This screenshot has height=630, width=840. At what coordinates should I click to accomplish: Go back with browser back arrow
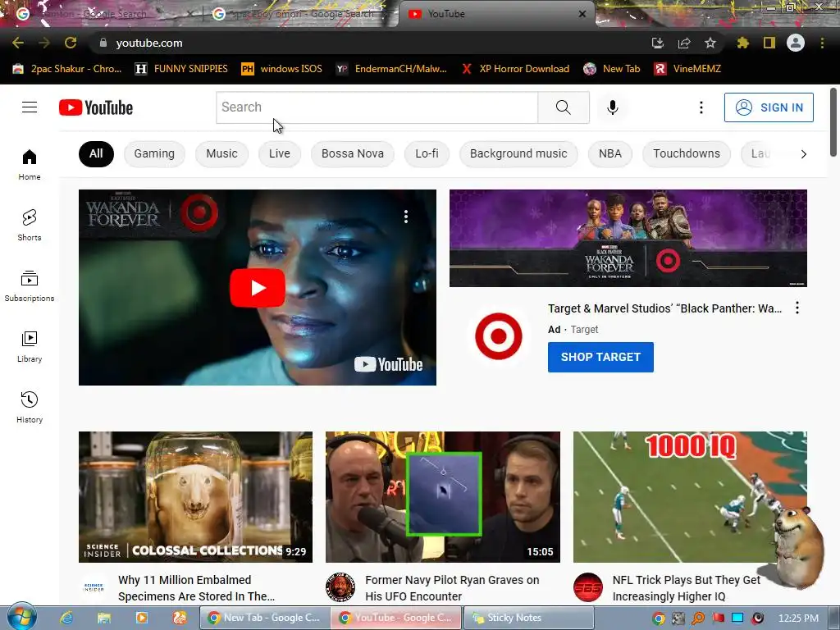tap(18, 43)
